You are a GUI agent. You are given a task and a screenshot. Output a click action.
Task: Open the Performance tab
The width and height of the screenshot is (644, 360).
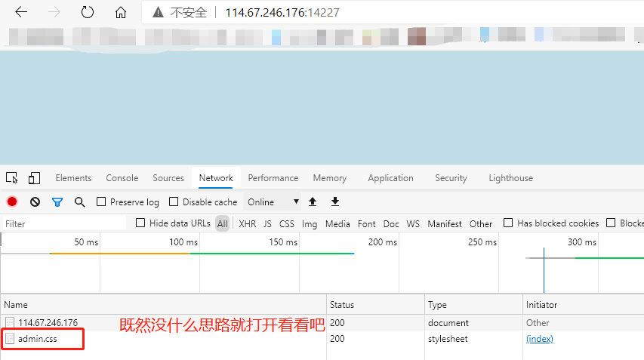[273, 178]
